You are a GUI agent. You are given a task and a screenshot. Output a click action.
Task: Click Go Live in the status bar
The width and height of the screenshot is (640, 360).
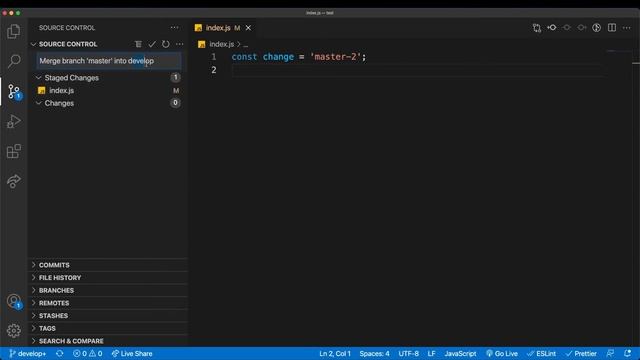coord(502,353)
